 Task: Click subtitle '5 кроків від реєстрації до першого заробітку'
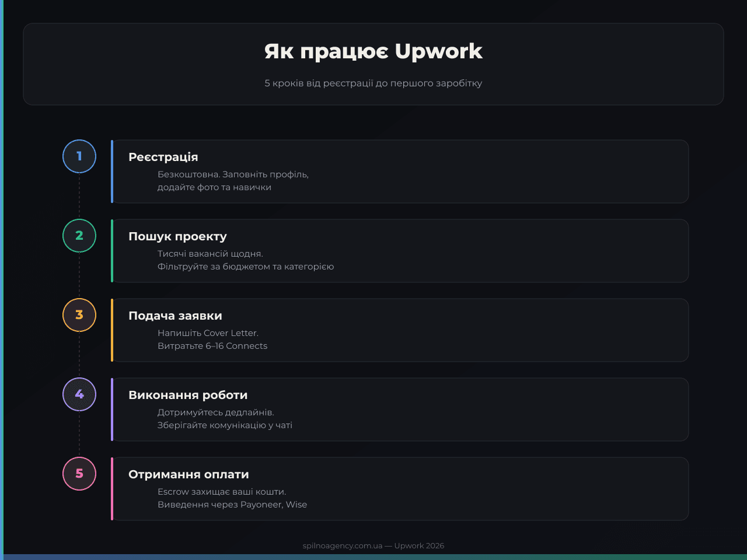(x=373, y=83)
